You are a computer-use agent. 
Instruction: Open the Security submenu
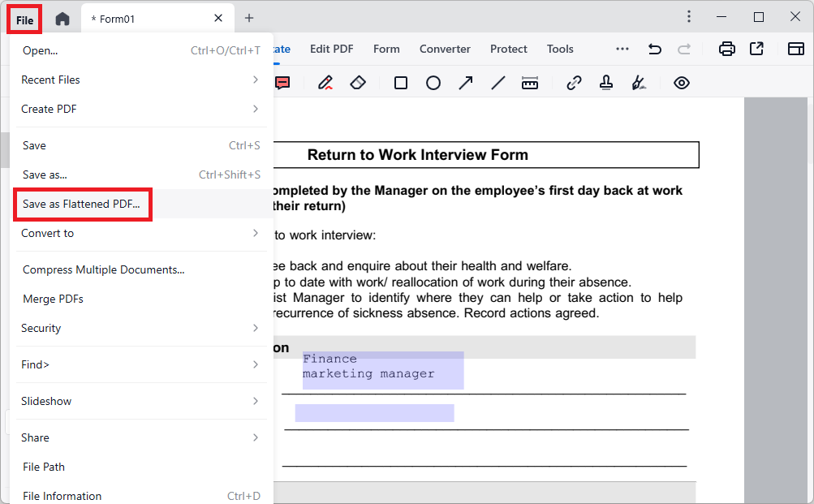point(140,328)
